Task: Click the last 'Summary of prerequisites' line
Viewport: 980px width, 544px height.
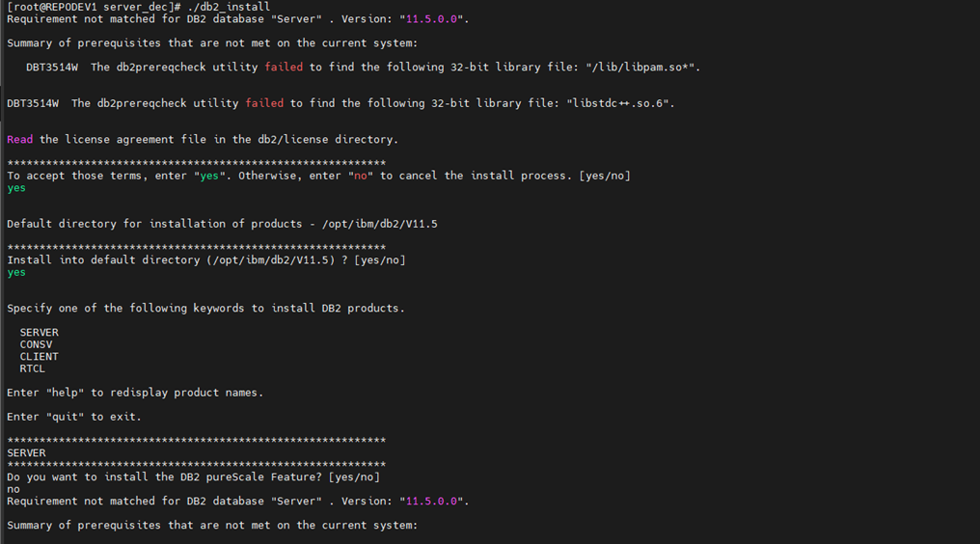Action: pyautogui.click(x=212, y=526)
